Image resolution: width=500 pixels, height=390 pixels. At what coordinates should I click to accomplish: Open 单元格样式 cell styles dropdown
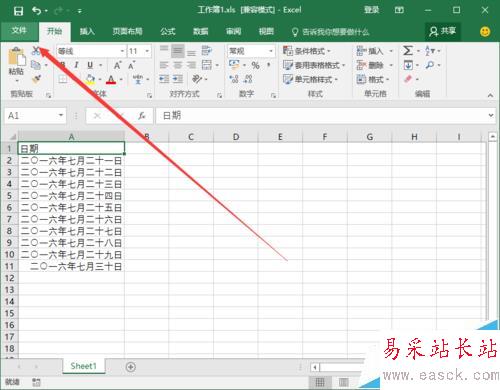click(310, 79)
